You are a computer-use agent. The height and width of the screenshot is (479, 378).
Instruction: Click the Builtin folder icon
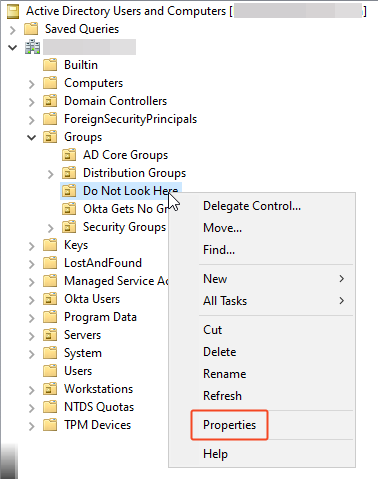(x=50, y=65)
